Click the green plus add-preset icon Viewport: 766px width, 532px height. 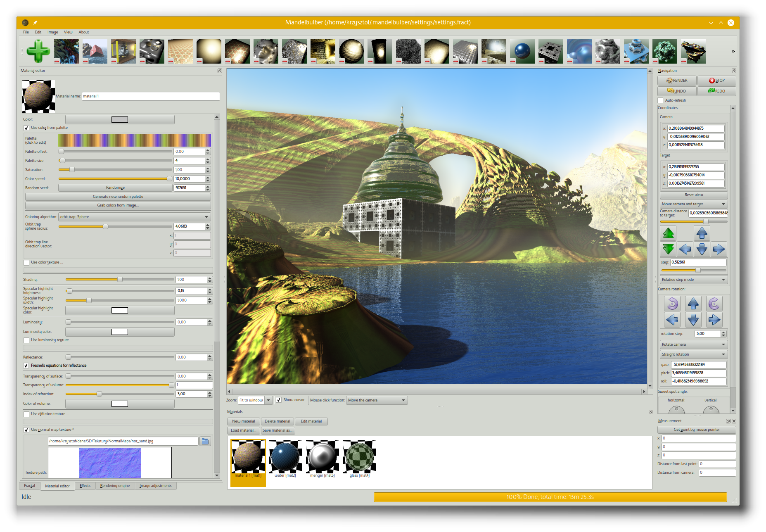38,51
